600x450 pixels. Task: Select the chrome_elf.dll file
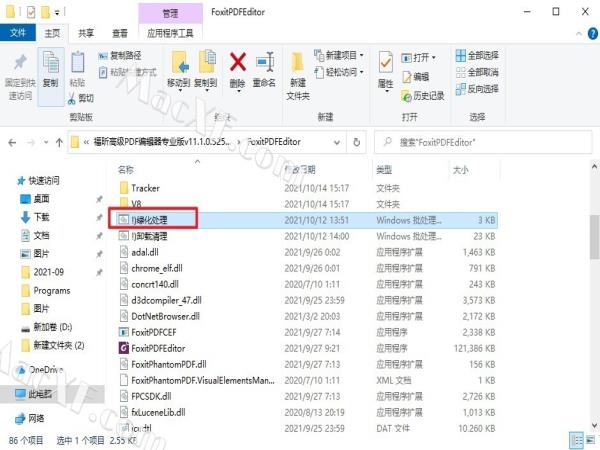151,268
